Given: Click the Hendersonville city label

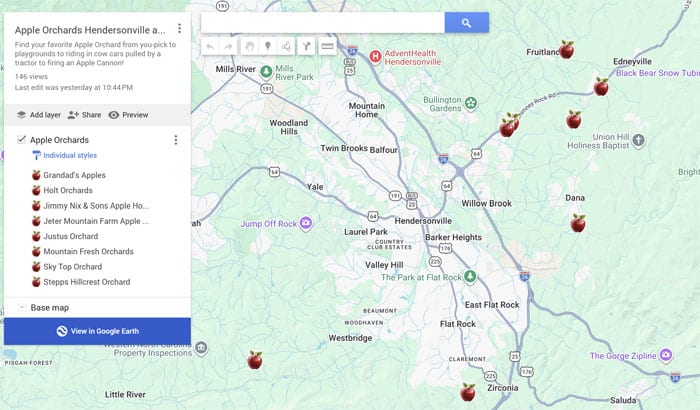Looking at the screenshot, I should click(x=423, y=221).
